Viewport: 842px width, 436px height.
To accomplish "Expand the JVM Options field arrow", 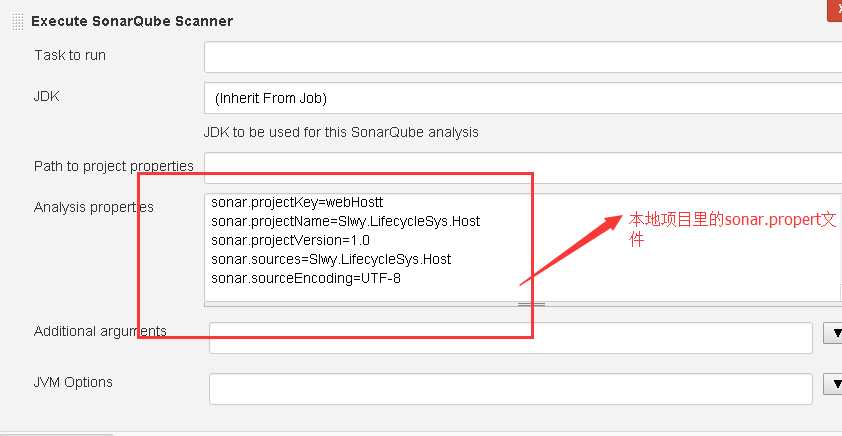I will tap(833, 384).
